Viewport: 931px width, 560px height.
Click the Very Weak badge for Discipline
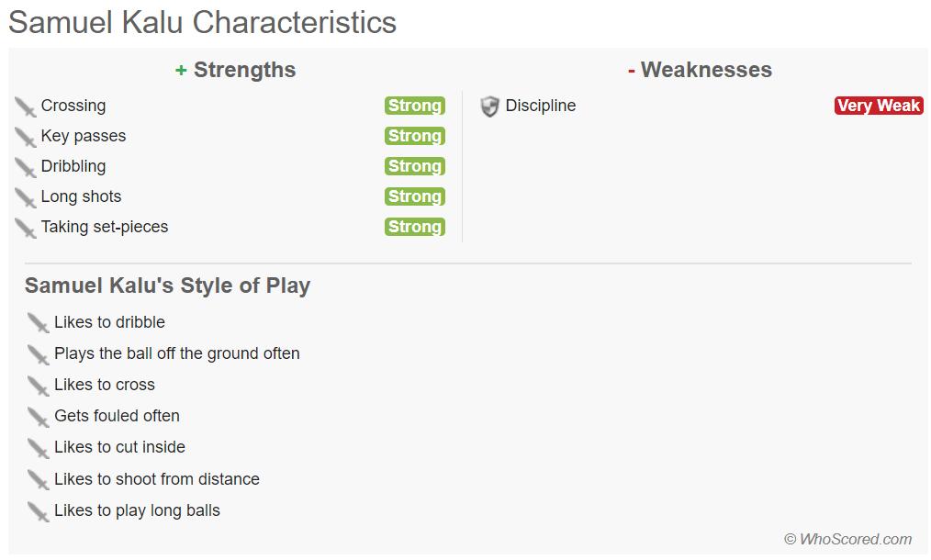pos(879,106)
